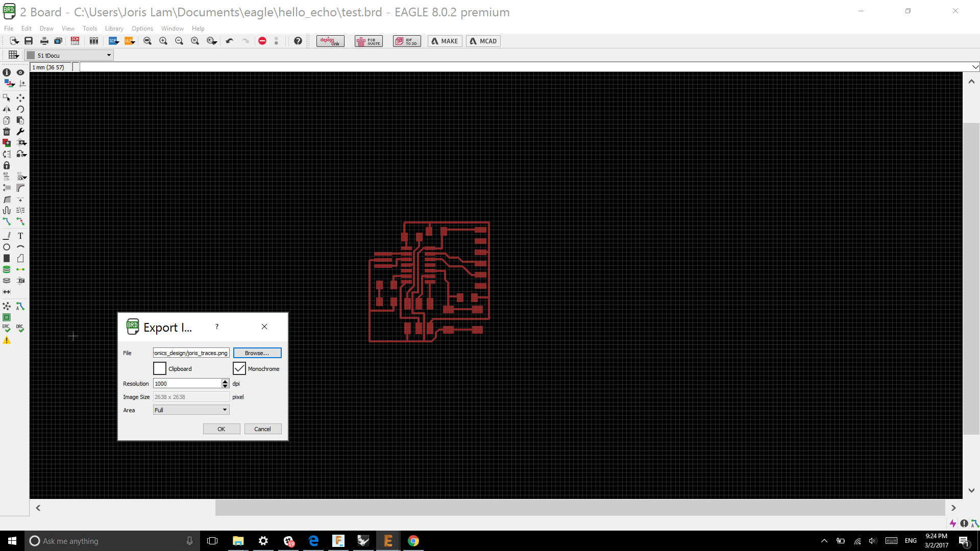
Task: Click the red Stop icon
Action: click(262, 41)
